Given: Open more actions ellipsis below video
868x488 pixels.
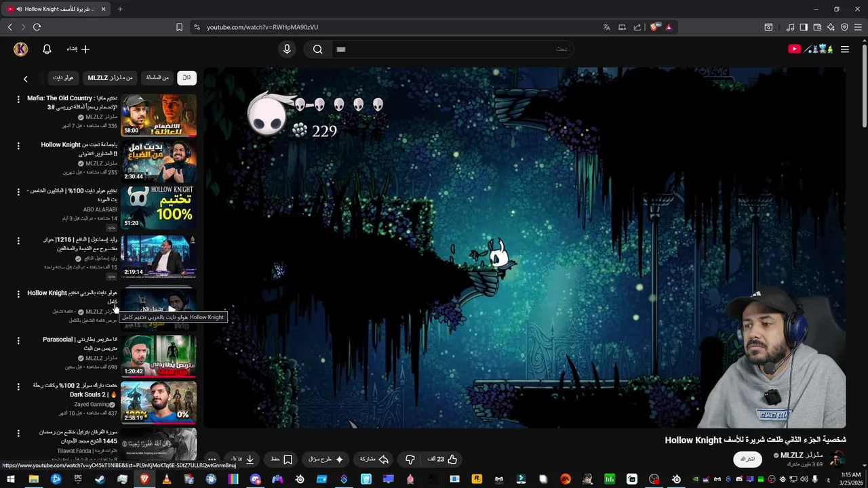Looking at the screenshot, I should (212, 459).
